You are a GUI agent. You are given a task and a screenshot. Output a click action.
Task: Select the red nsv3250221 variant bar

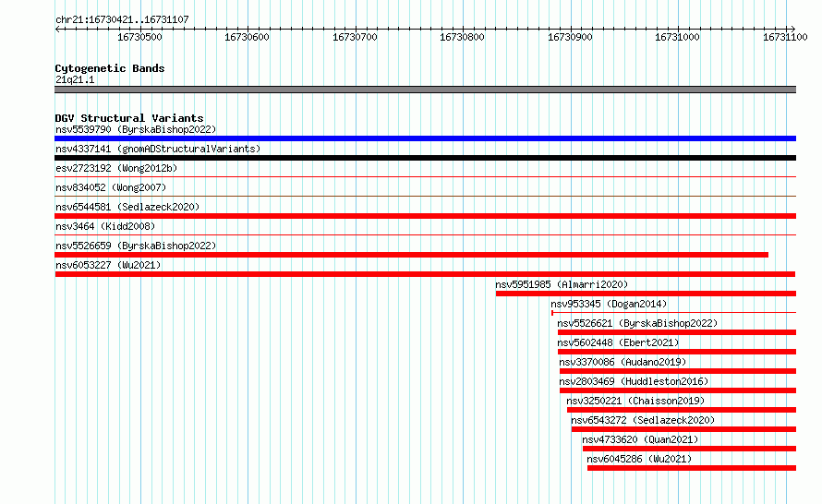(682, 410)
